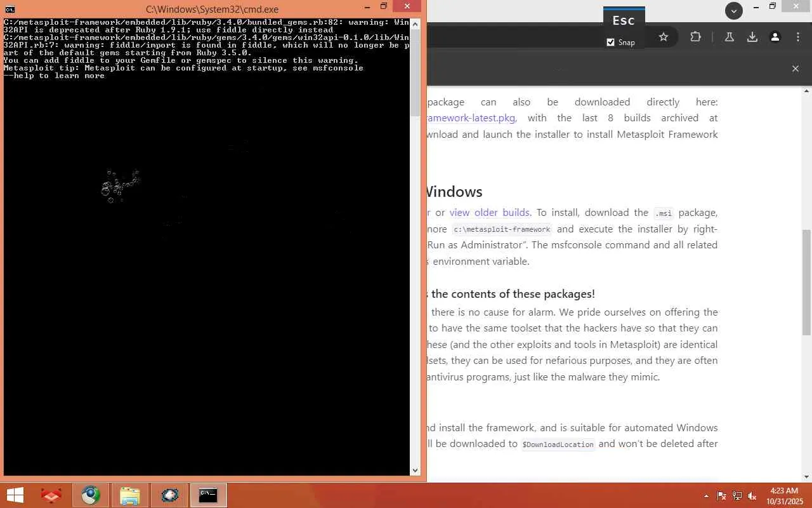Open the Action Center flag tray icon

coord(722,496)
